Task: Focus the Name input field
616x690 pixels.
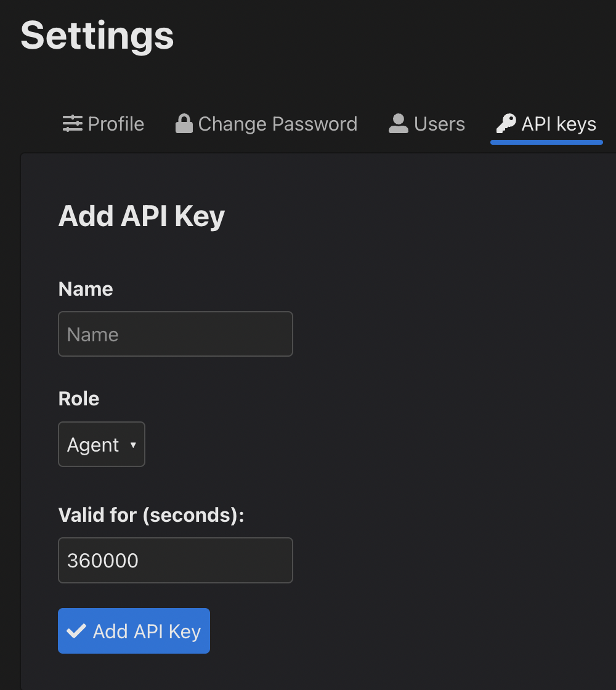Action: (175, 334)
